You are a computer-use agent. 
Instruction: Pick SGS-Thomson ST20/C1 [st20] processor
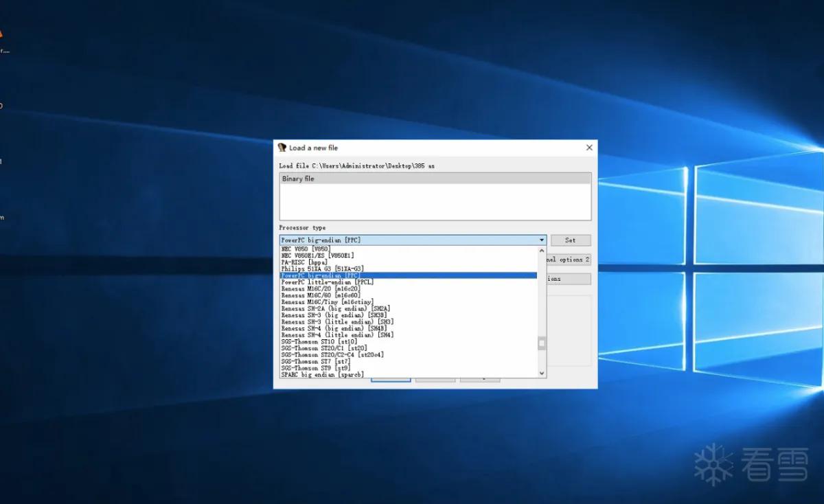point(409,349)
